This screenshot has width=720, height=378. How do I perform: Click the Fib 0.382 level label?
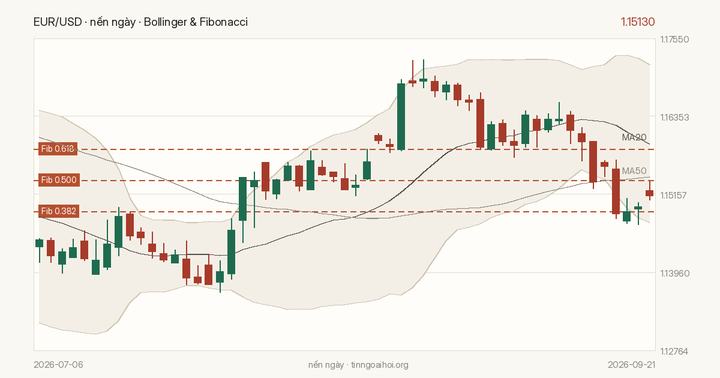tap(58, 211)
